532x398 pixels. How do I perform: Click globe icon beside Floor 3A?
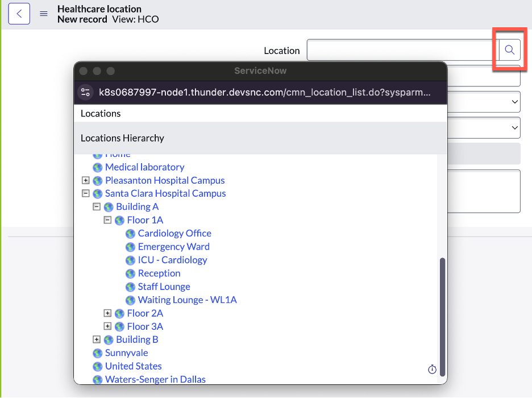(x=119, y=327)
